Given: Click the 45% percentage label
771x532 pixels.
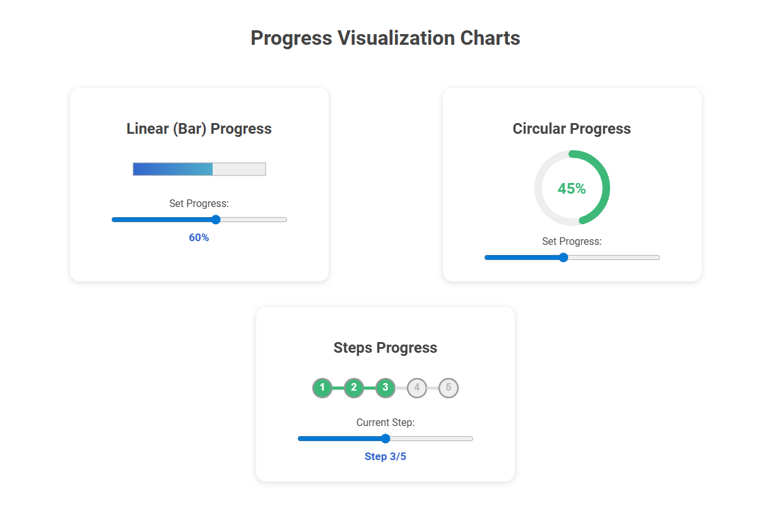Looking at the screenshot, I should click(x=572, y=187).
